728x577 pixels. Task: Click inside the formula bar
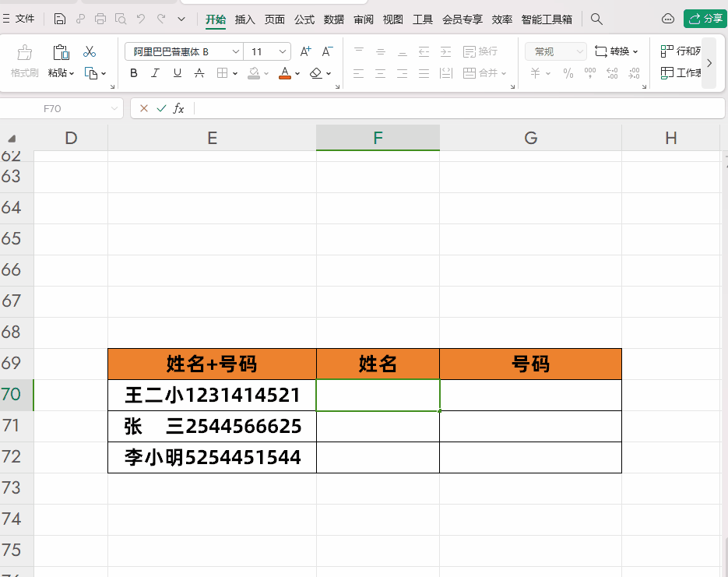(x=389, y=108)
